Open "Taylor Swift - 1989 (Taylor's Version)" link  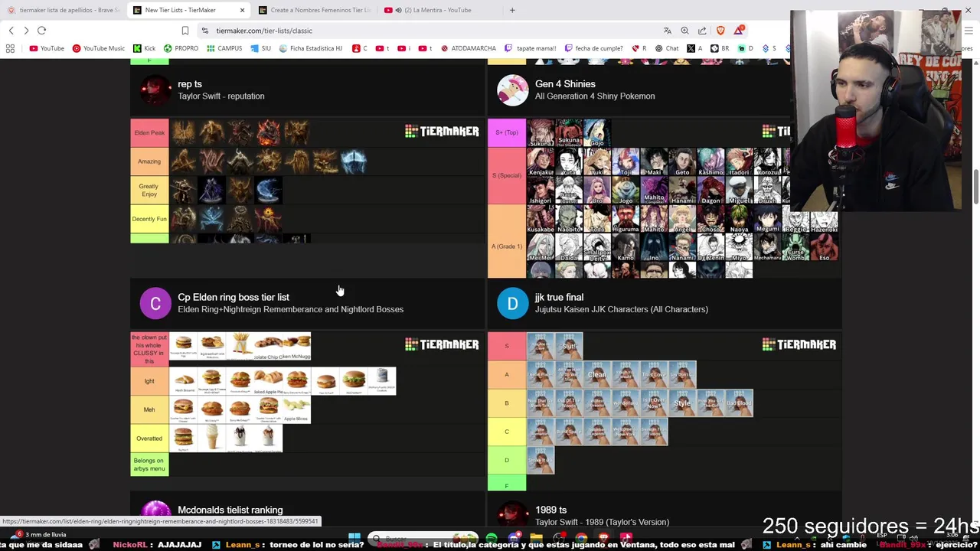pyautogui.click(x=602, y=522)
